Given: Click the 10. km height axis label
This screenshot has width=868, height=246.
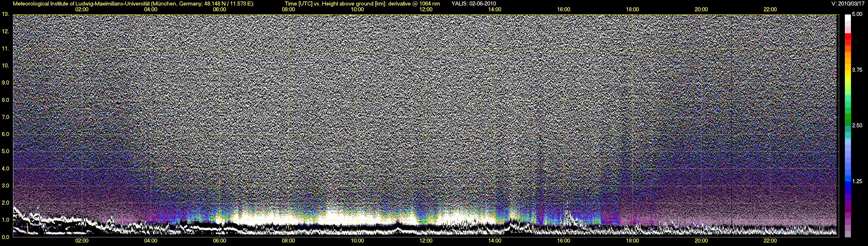Looking at the screenshot, I should pyautogui.click(x=5, y=65).
